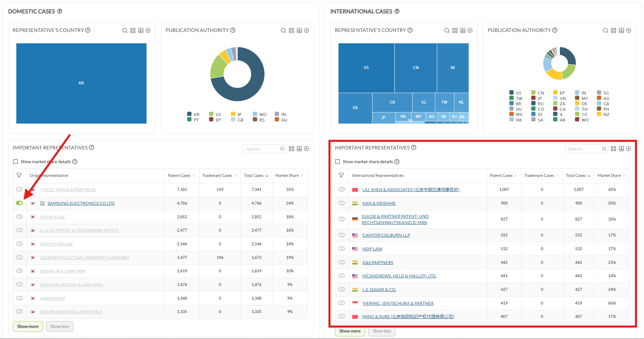Viewport: 644px width, 339px height.
Task: Click KR legend swatch in domestic Publication Authority
Action: (189, 114)
